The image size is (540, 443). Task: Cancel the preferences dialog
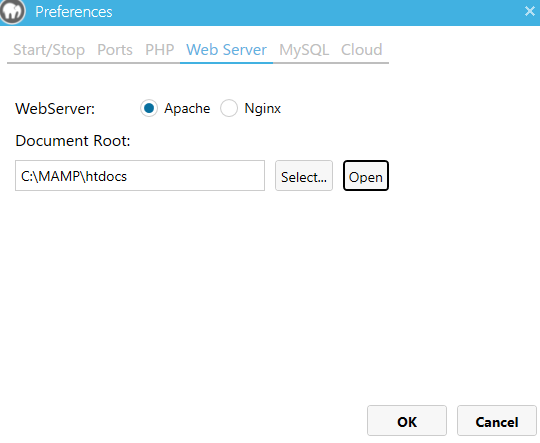point(497,421)
